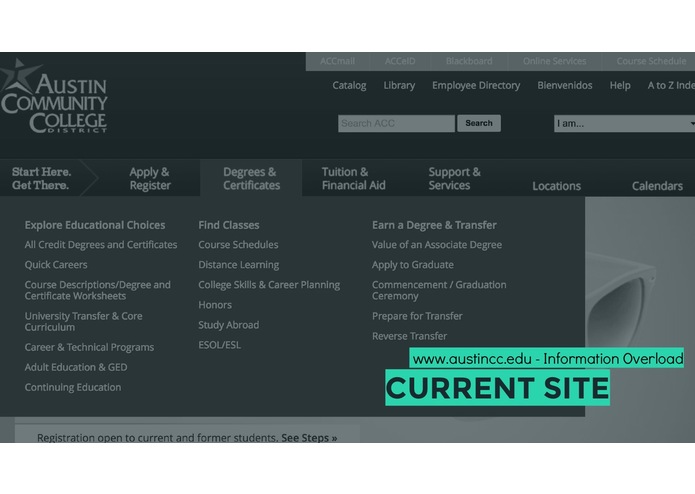This screenshot has width=695, height=494.
Task: Open Continuing Education
Action: (x=73, y=387)
